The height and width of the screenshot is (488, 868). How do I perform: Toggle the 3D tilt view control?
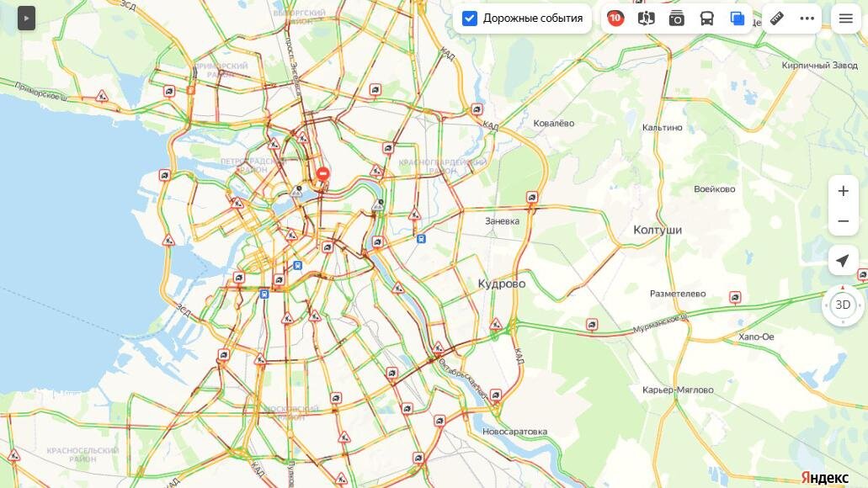point(843,305)
